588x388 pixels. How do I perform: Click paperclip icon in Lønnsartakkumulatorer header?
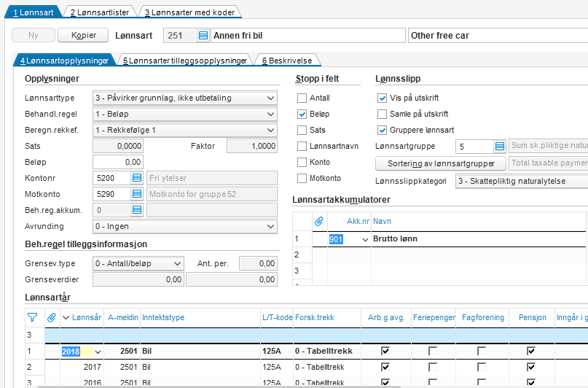coord(318,222)
